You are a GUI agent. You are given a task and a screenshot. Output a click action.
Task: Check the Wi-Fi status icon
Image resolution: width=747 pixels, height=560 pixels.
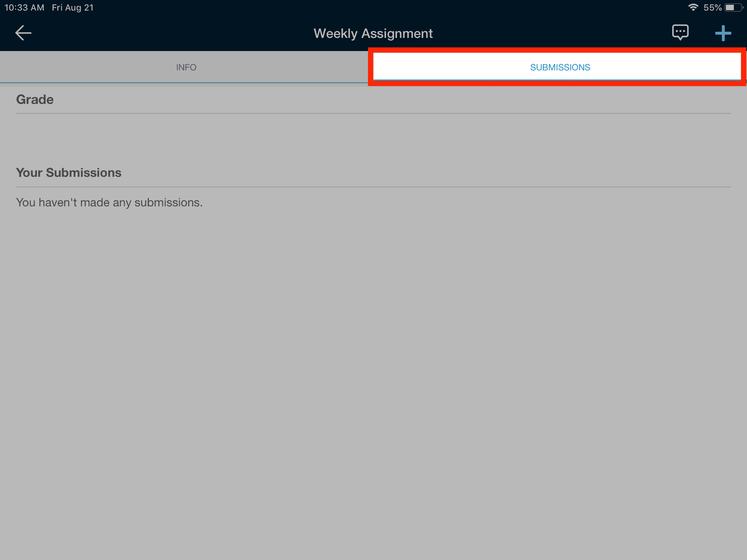(693, 7)
